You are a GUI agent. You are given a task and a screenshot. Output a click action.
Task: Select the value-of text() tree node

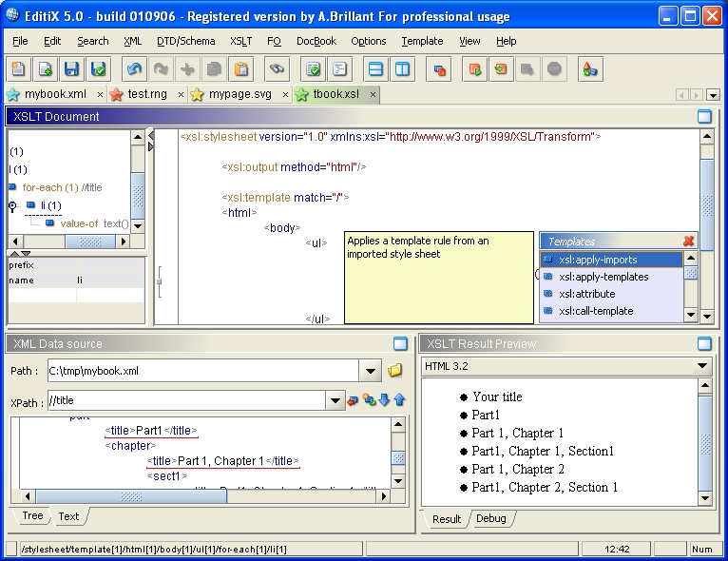coord(94,223)
